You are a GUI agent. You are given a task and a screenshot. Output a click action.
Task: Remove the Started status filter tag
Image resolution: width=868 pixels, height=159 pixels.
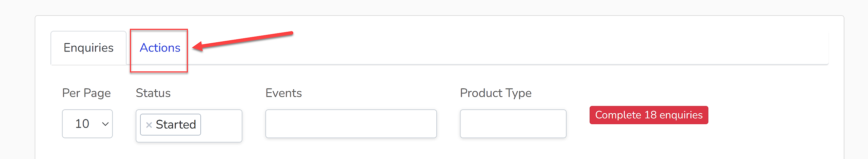tap(149, 125)
